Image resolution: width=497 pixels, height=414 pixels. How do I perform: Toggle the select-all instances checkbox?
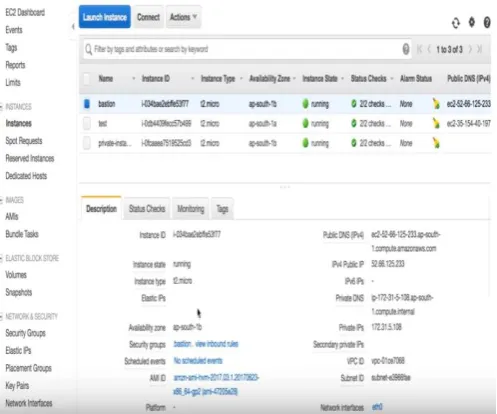click(87, 79)
